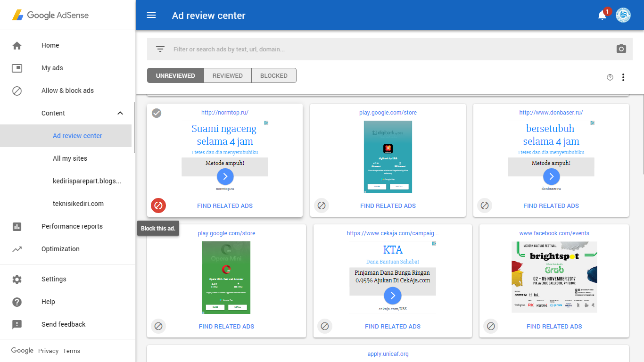Viewport: 644px width, 362px height.
Task: Open the three-dot more options menu
Action: pyautogui.click(x=623, y=77)
